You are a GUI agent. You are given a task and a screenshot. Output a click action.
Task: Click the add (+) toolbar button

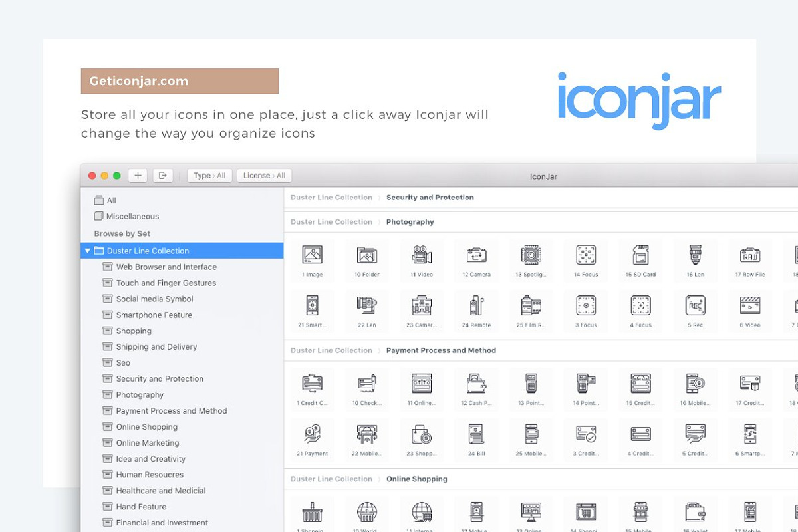138,176
